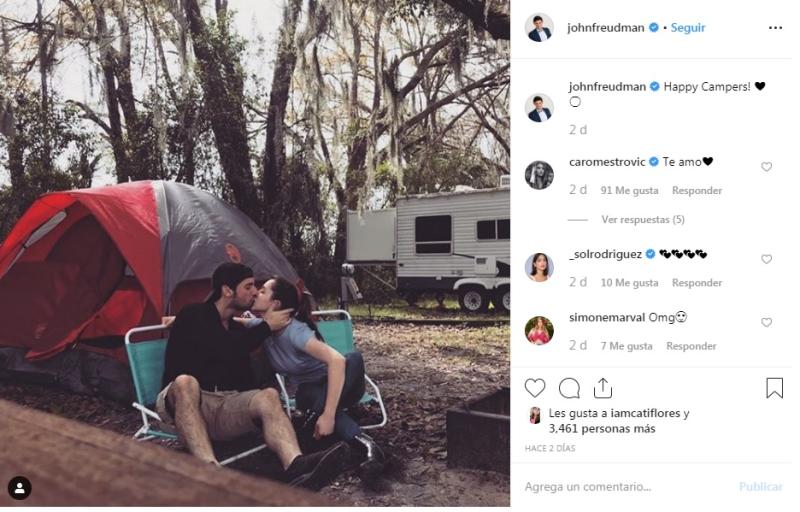Like the post with the heart icon

coord(535,388)
